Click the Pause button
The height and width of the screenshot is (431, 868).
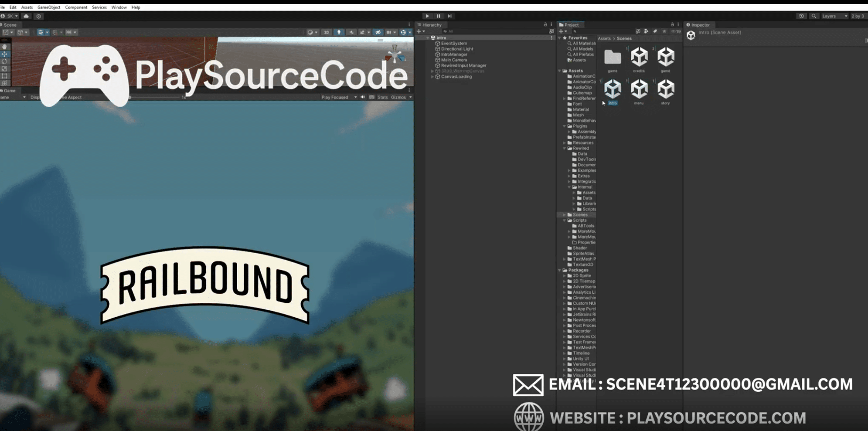tap(439, 16)
